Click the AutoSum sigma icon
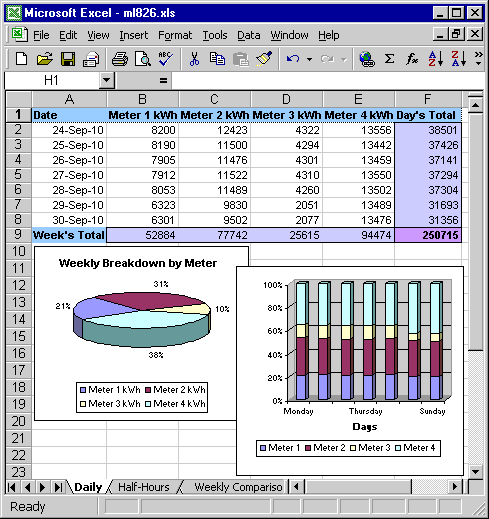The height and width of the screenshot is (519, 489). pyautogui.click(x=389, y=59)
